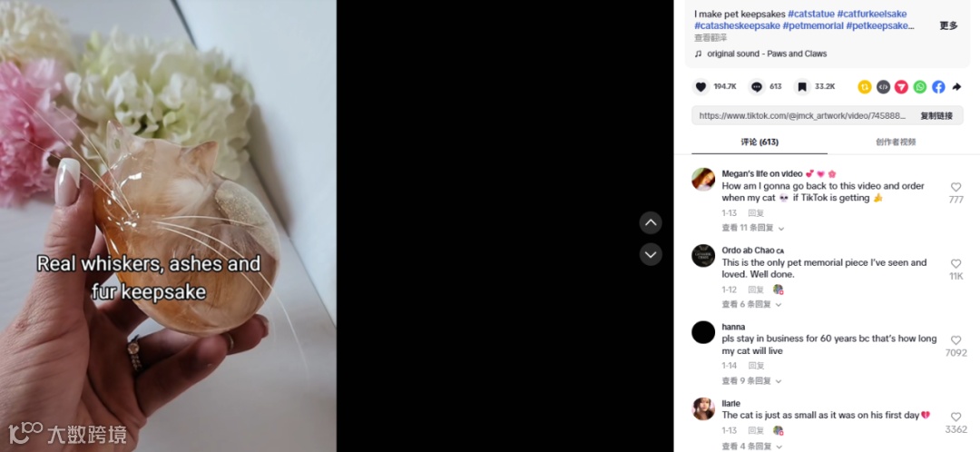The height and width of the screenshot is (452, 980).
Task: Expand 6 replies under Ordo ab Chao
Action: pyautogui.click(x=751, y=304)
